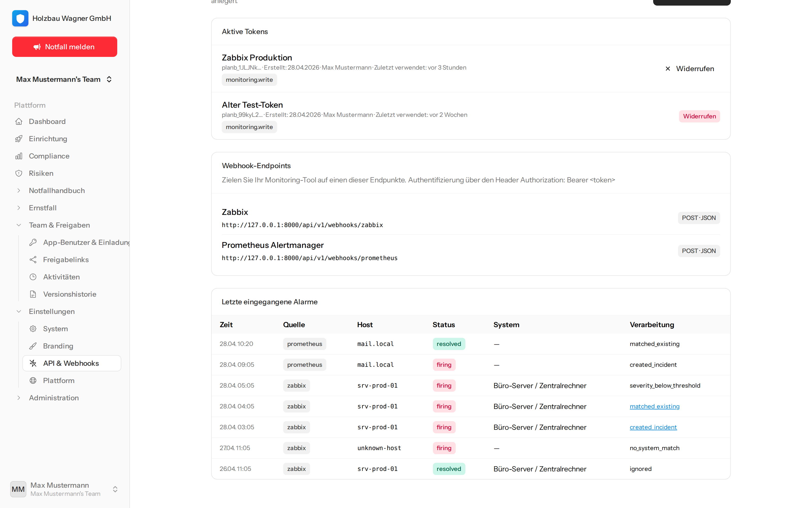Open Branding settings

tap(72, 346)
